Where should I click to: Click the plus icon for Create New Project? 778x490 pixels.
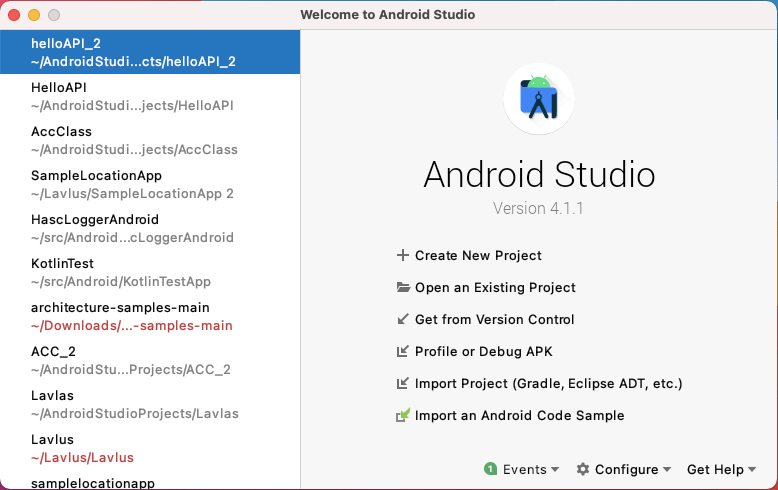pyautogui.click(x=402, y=255)
